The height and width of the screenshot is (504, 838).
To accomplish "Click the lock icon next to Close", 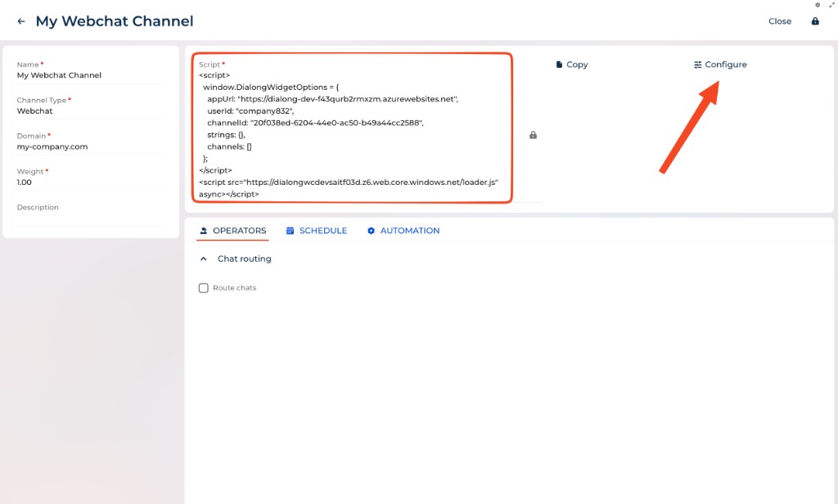I will click(815, 21).
